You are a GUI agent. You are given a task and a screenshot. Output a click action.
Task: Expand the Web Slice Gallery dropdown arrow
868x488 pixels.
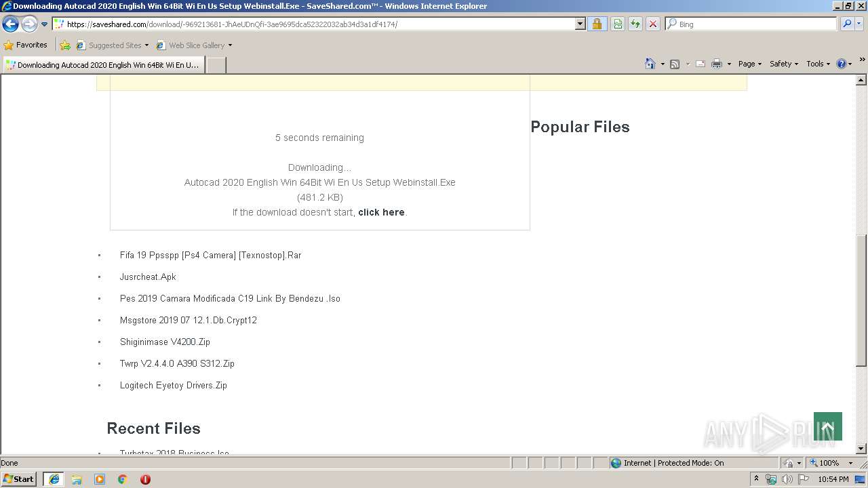(230, 45)
